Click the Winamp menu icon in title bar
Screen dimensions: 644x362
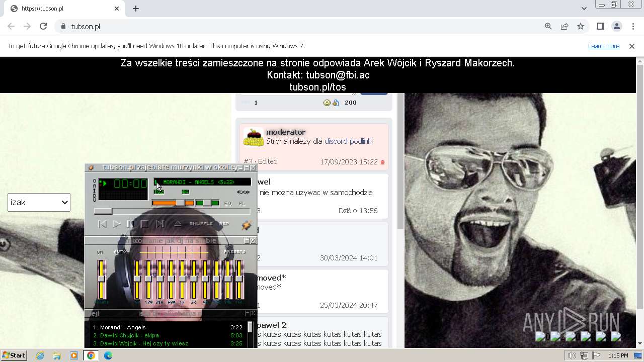tap(91, 168)
